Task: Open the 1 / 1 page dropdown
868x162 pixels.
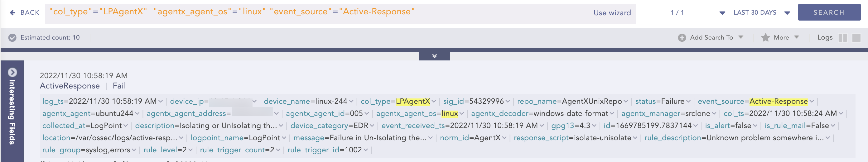Action: pos(722,13)
